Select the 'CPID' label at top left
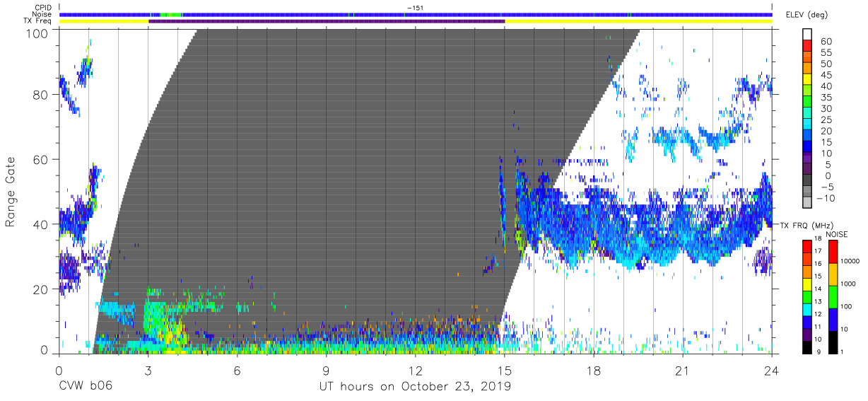The height and width of the screenshot is (401, 868). tap(43, 8)
